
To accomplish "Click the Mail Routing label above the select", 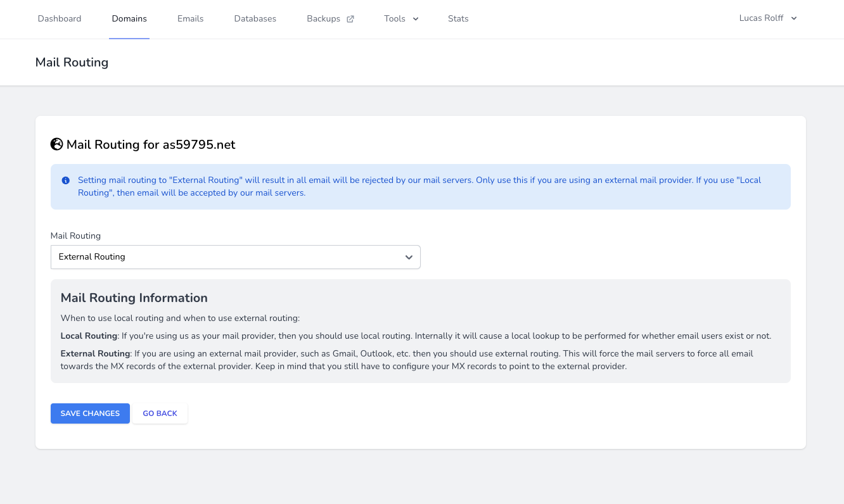I will pos(75,236).
